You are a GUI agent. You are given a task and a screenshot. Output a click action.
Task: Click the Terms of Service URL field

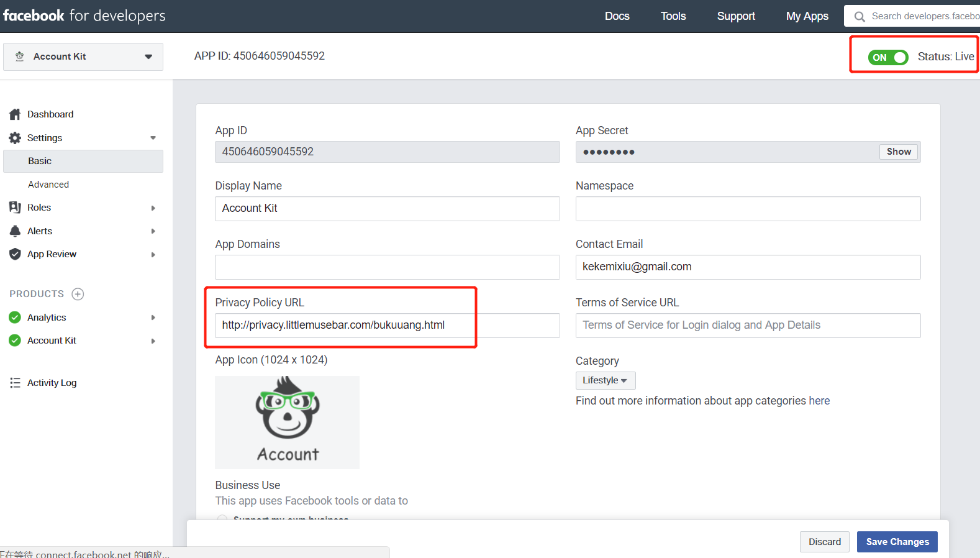[x=748, y=326]
